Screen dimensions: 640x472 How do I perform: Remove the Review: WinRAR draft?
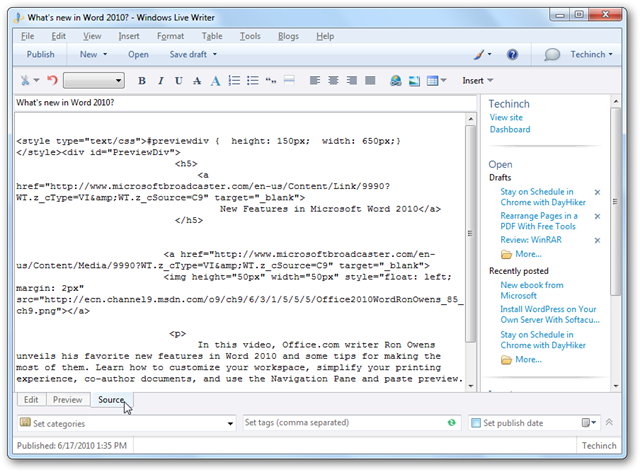pos(597,240)
